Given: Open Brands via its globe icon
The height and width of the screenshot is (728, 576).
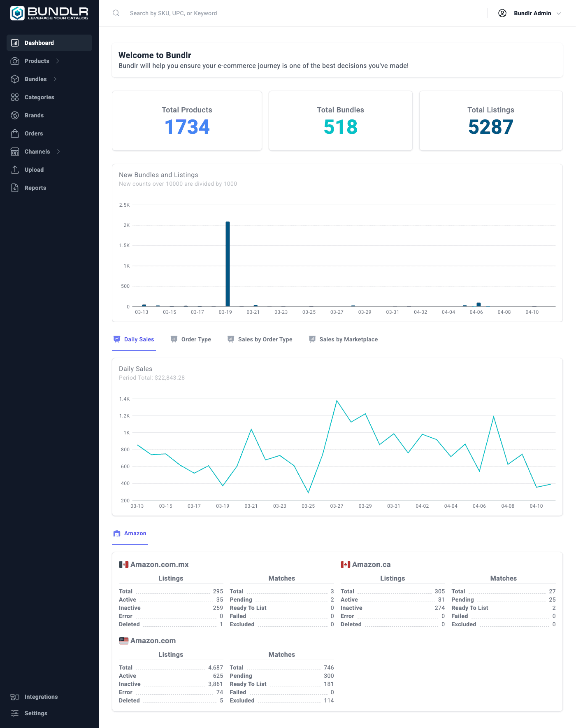Looking at the screenshot, I should pos(15,115).
